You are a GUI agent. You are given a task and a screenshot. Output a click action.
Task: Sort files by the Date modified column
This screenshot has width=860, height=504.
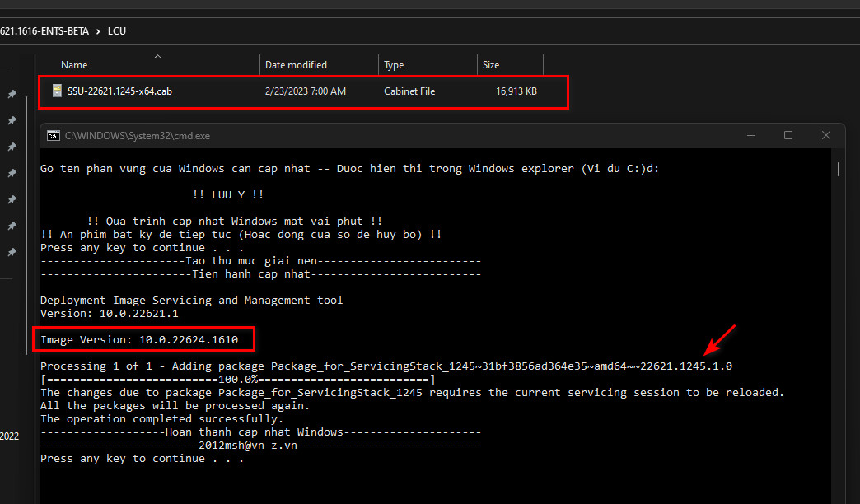pos(296,65)
